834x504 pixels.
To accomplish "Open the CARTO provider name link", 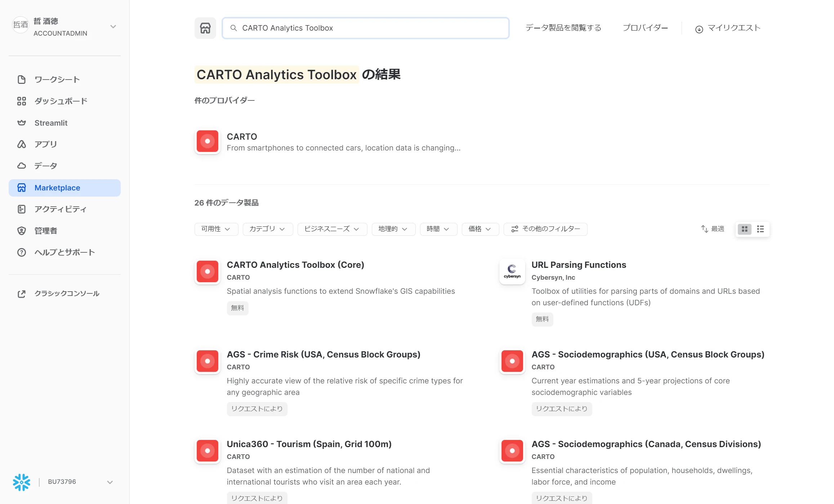I will coord(242,137).
